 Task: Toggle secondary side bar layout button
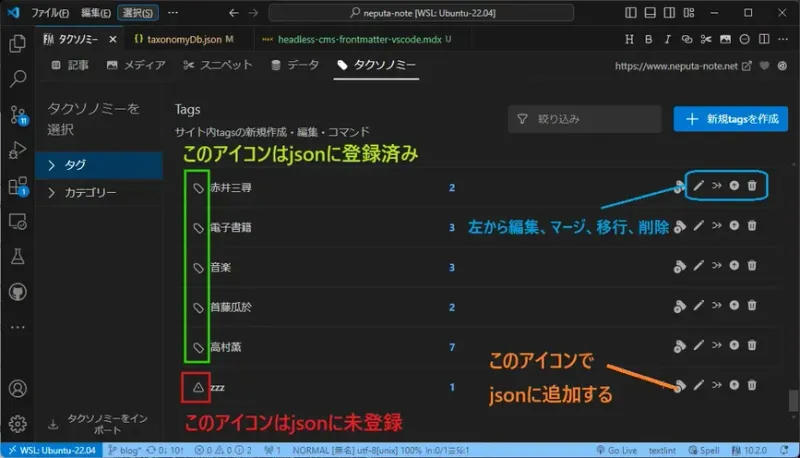[x=669, y=13]
